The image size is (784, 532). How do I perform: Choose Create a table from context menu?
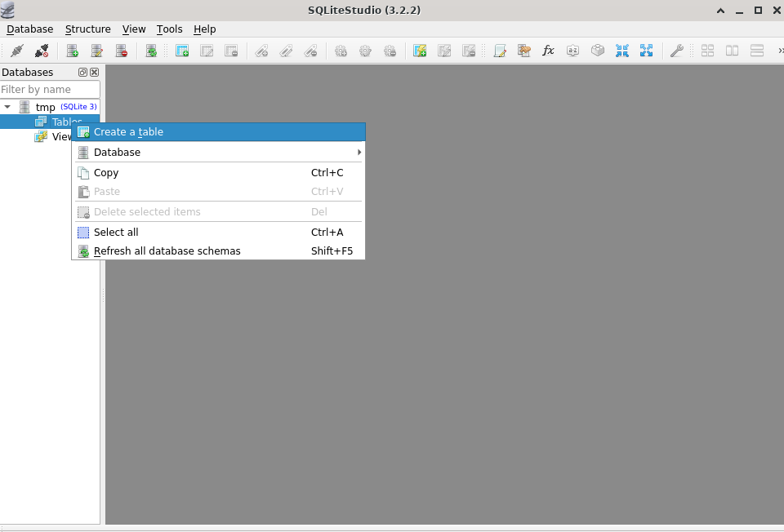tap(219, 132)
